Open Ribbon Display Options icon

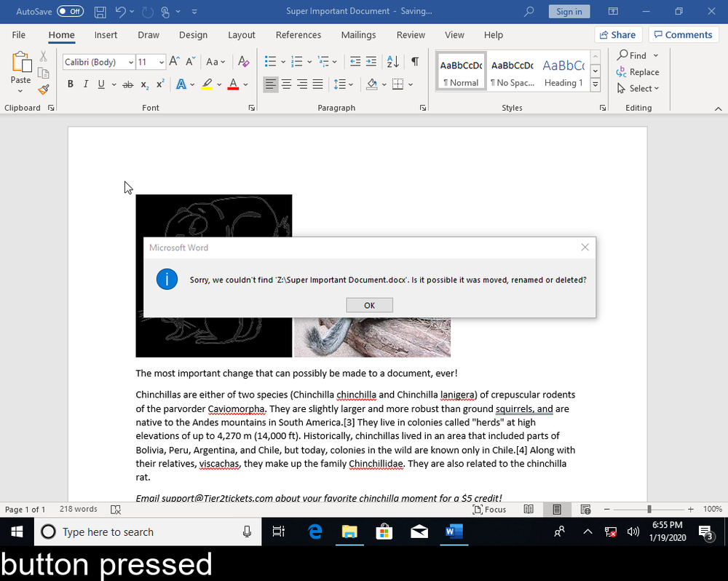pos(613,12)
